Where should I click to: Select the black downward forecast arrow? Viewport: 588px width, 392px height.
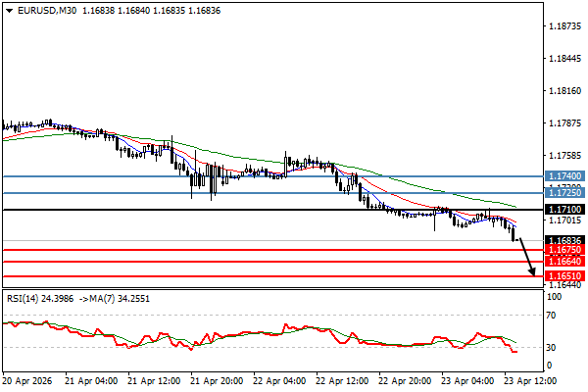click(x=527, y=257)
